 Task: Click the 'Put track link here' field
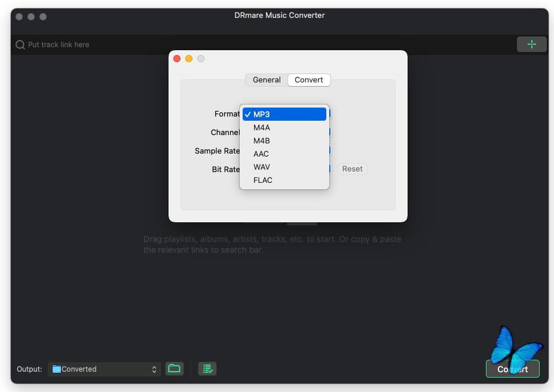[263, 45]
